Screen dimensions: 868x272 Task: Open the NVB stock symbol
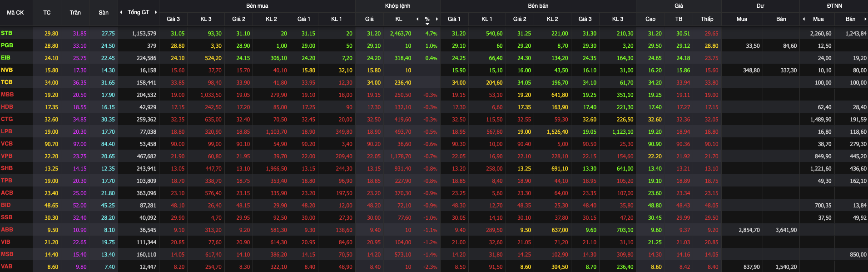pyautogui.click(x=7, y=70)
